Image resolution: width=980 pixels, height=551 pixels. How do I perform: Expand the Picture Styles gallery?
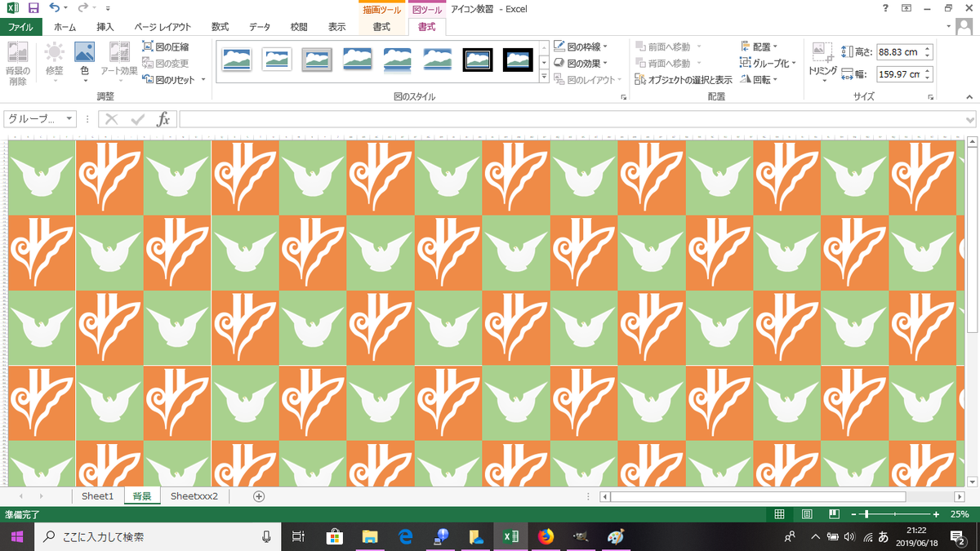coord(542,77)
